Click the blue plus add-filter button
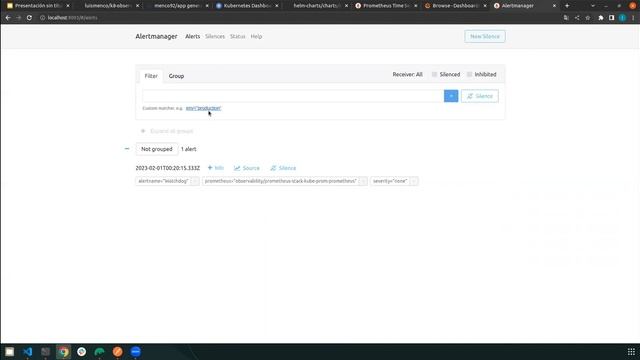This screenshot has height=360, width=640. pyautogui.click(x=451, y=96)
